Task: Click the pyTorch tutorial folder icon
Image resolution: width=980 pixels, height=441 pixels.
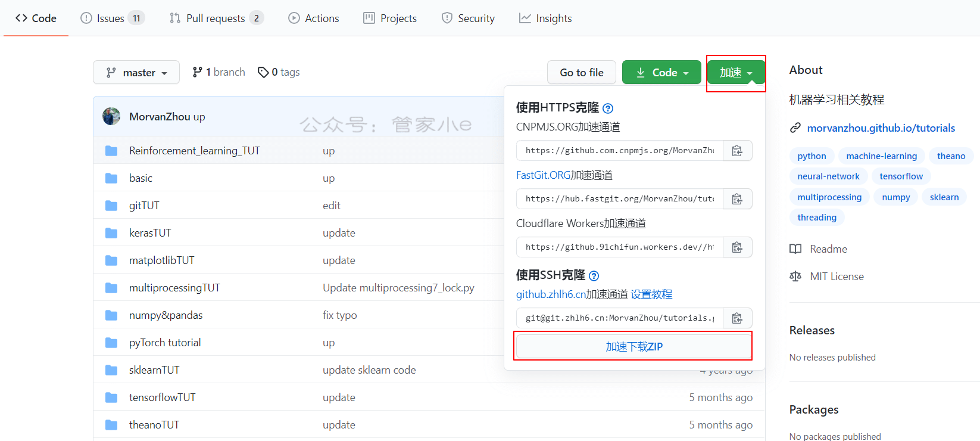Action: tap(111, 343)
